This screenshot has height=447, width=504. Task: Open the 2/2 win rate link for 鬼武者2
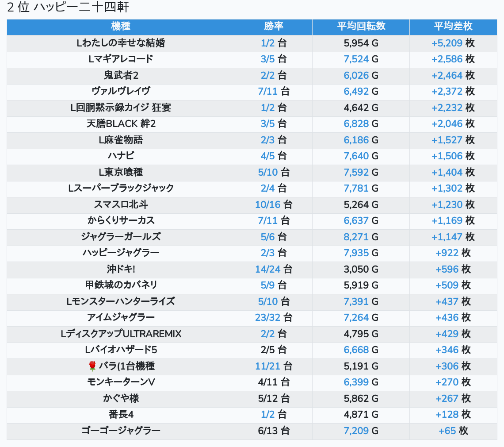(267, 75)
